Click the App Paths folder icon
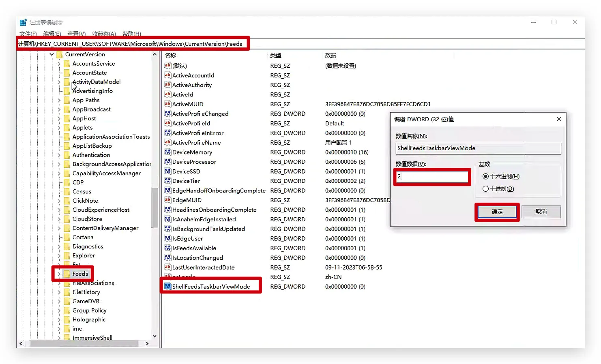 point(67,100)
